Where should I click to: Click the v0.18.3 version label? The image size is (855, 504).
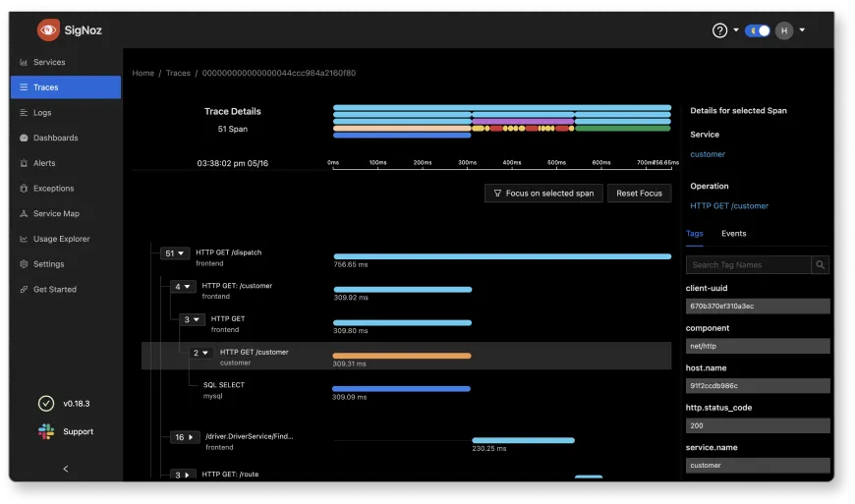pyautogui.click(x=77, y=404)
